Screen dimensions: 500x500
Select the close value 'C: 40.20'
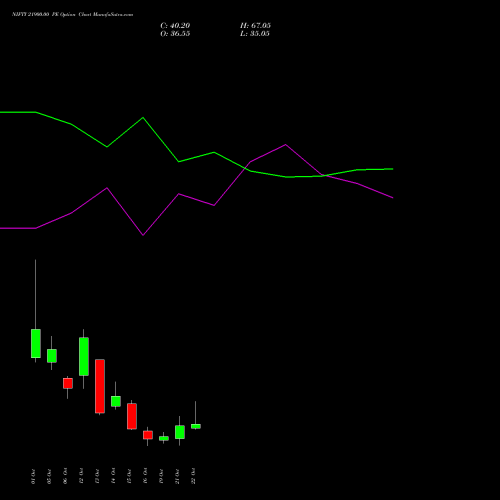(175, 26)
